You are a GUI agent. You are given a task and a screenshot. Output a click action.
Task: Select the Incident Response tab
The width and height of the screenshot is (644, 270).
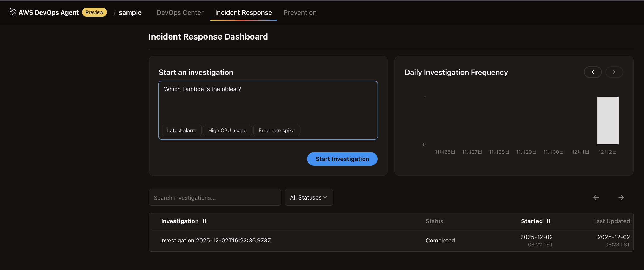click(x=243, y=12)
